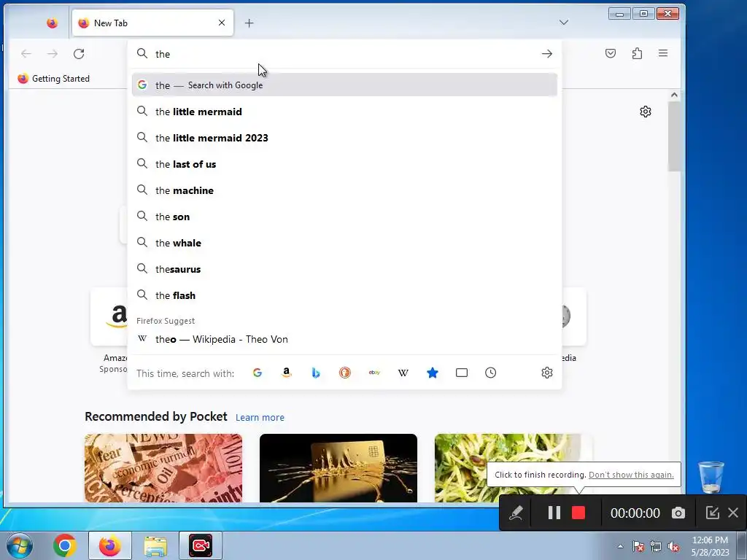Open File Explorer from the taskbar
The height and width of the screenshot is (560, 747).
coord(155,545)
